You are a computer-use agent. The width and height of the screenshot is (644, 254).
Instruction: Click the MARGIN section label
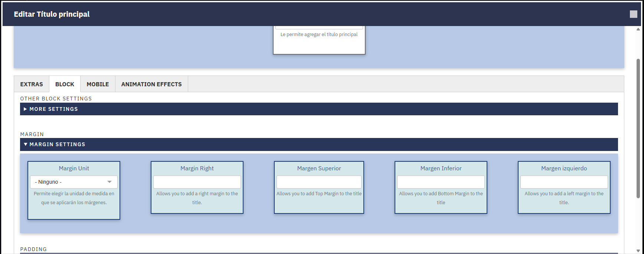(x=32, y=134)
